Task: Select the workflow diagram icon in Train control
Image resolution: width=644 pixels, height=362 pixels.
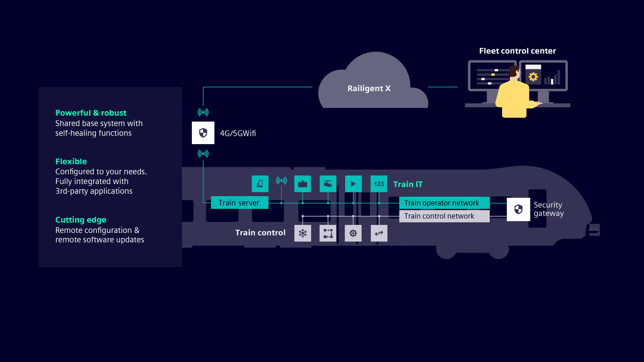Action: 328,233
